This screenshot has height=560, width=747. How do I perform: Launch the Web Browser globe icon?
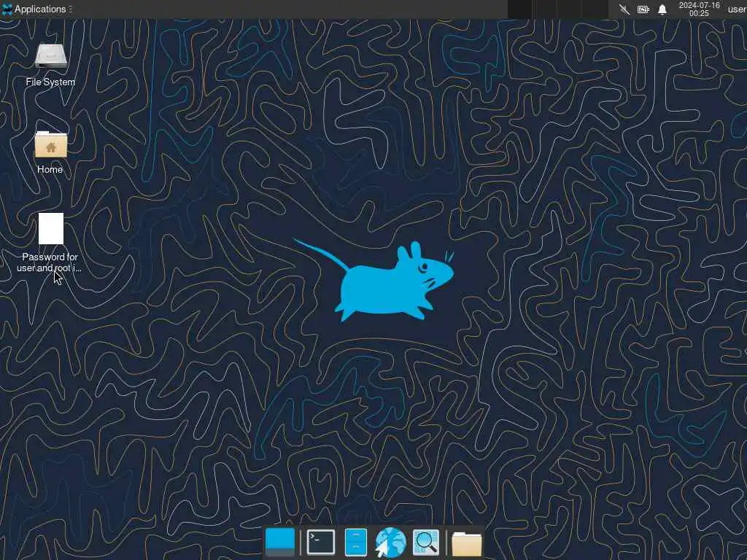pyautogui.click(x=390, y=542)
